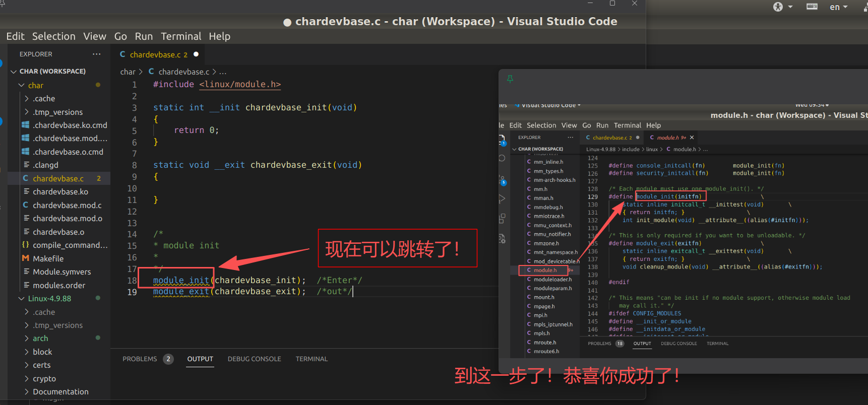The height and width of the screenshot is (405, 868).
Task: Click the keyboard icon in the top bar
Action: click(812, 7)
